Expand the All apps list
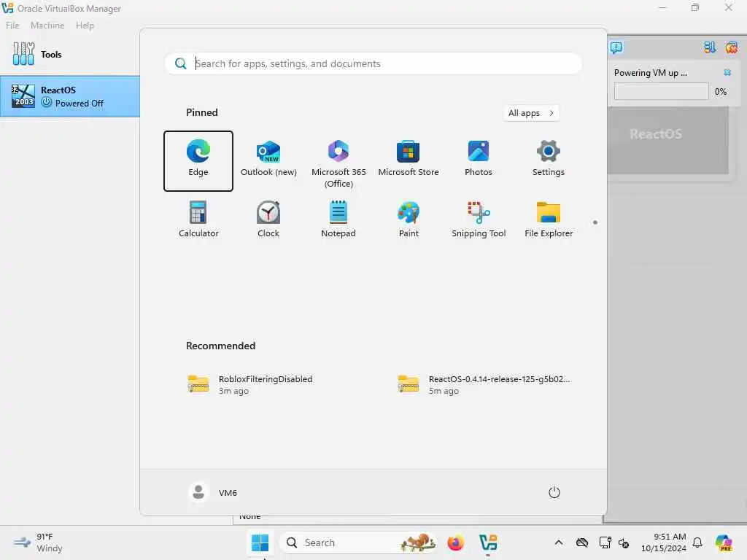Image resolution: width=747 pixels, height=560 pixels. [x=531, y=113]
